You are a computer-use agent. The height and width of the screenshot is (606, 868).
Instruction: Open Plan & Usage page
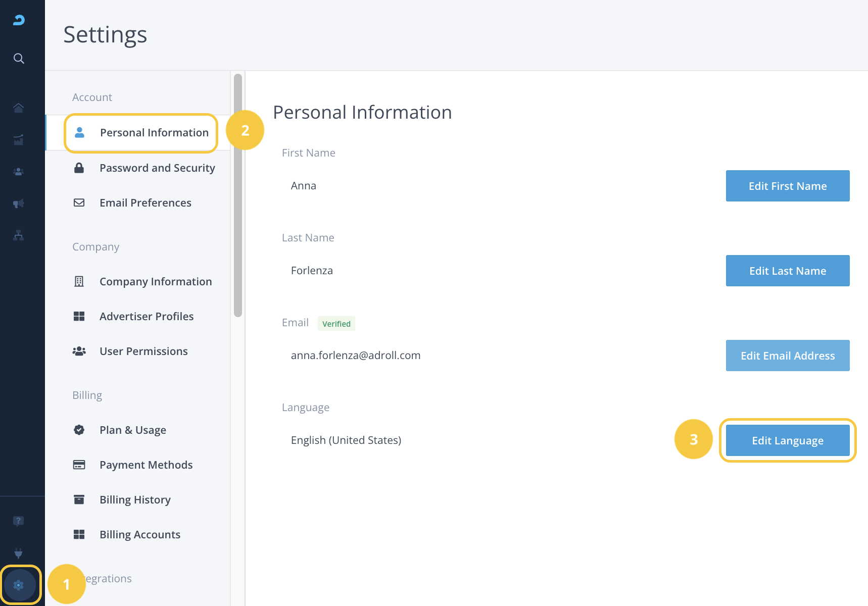[132, 430]
